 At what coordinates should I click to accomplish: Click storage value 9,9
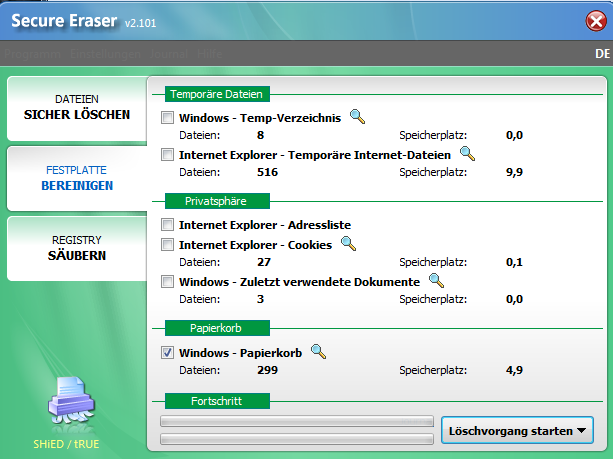tap(514, 172)
